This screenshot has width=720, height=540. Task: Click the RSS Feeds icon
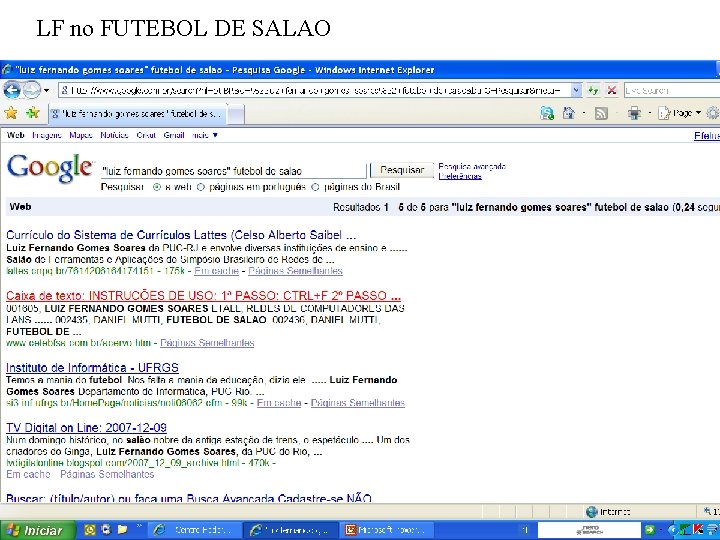tap(601, 113)
